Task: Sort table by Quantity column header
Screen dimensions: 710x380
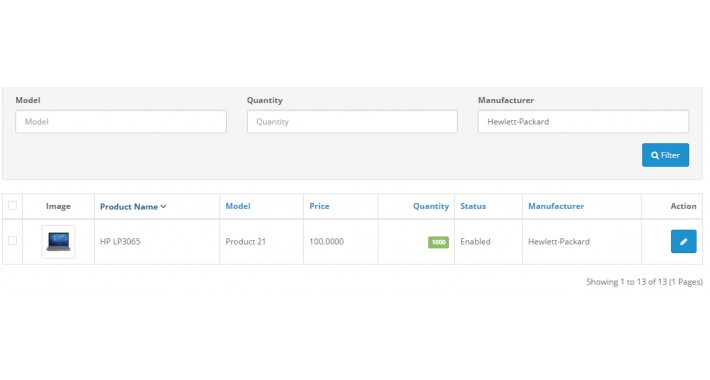Action: click(431, 206)
